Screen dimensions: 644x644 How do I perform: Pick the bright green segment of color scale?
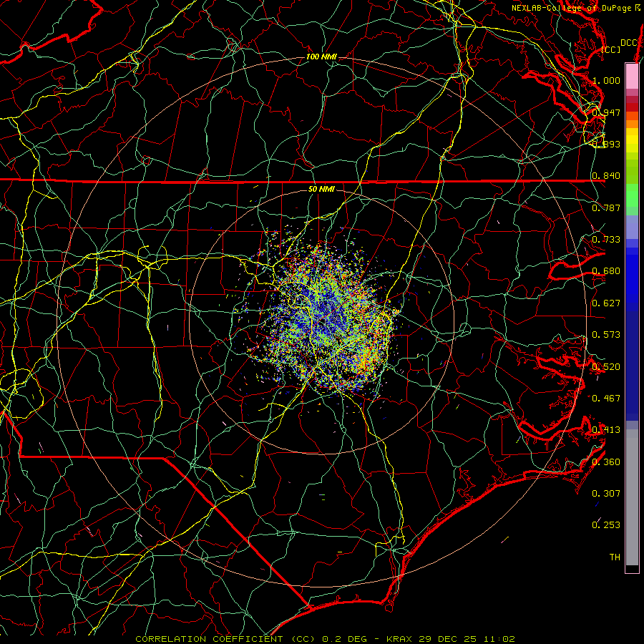(x=632, y=195)
